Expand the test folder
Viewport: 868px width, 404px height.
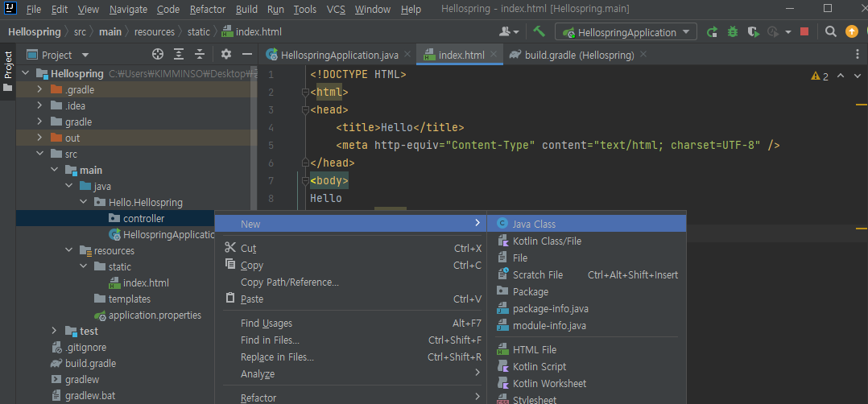54,331
